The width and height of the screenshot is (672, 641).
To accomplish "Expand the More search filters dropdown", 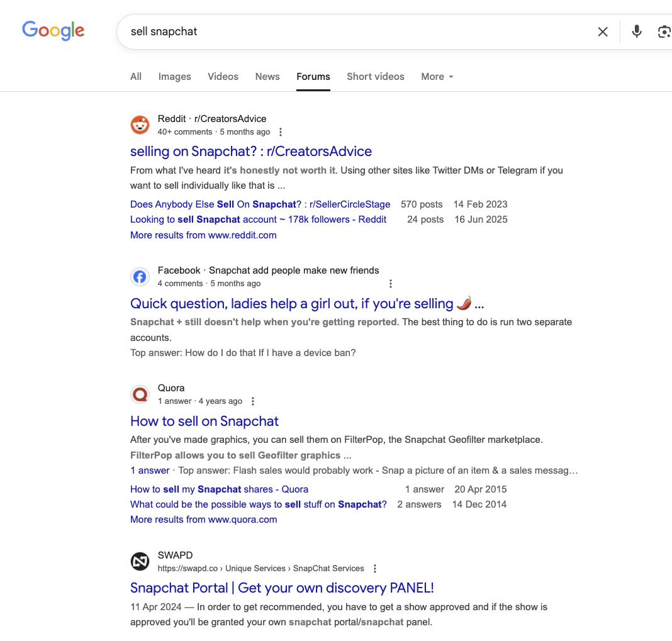I will point(437,77).
